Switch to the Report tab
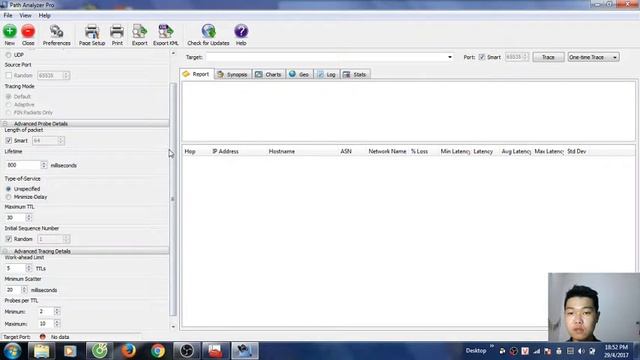The height and width of the screenshot is (360, 640). click(196, 74)
